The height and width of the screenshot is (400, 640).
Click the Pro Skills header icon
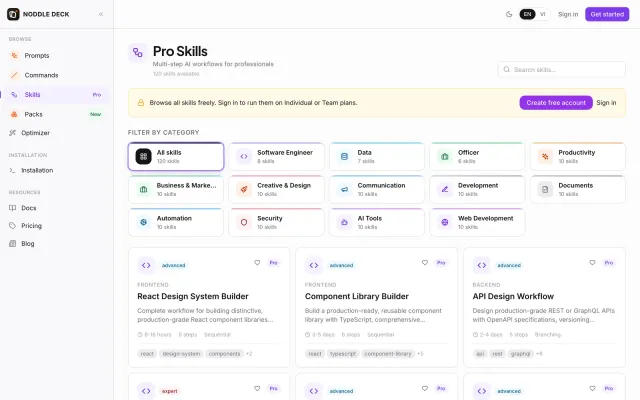tap(138, 53)
